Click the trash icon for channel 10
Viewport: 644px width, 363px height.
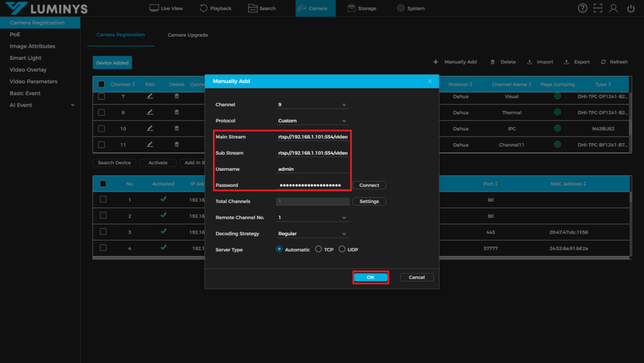(x=177, y=128)
